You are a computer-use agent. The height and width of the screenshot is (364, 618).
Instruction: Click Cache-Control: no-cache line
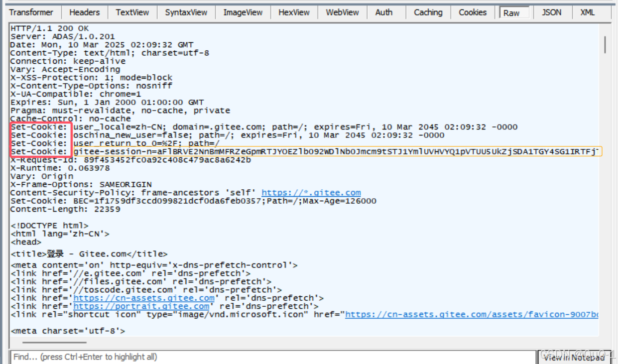70,119
